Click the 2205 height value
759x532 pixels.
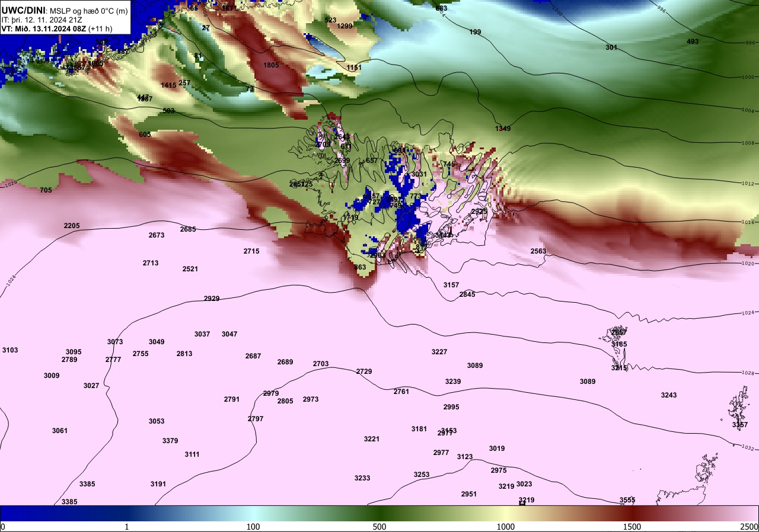[72, 226]
